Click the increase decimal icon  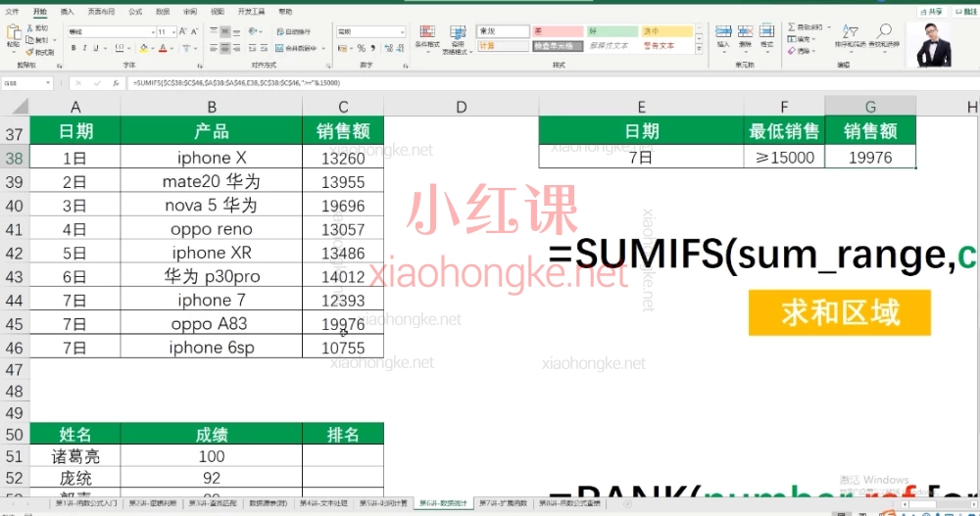pos(389,48)
